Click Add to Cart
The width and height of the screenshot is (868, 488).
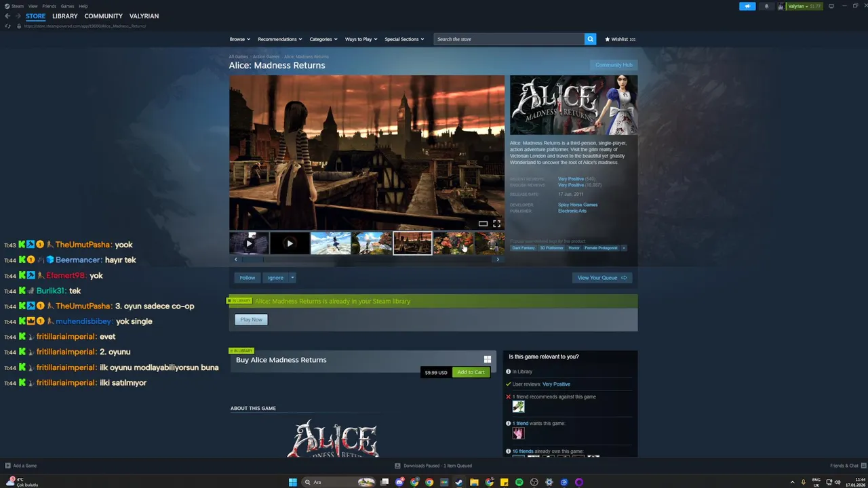(471, 372)
